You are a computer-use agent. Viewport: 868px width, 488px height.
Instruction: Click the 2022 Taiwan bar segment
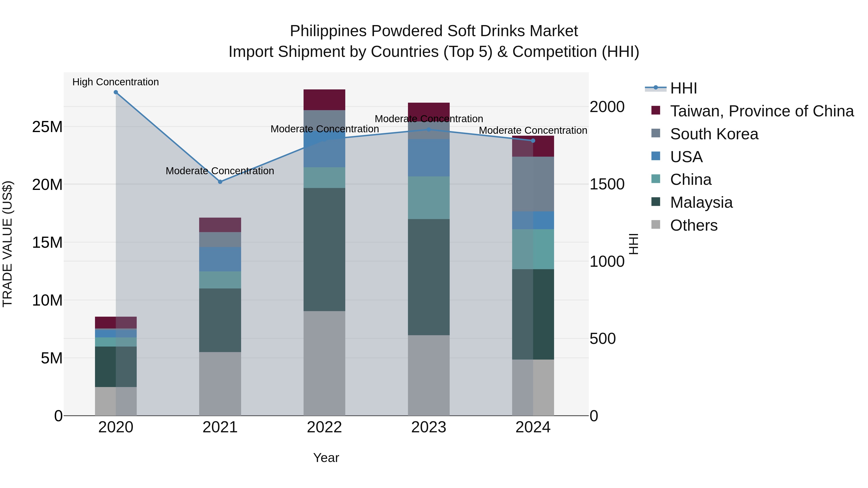tap(325, 100)
